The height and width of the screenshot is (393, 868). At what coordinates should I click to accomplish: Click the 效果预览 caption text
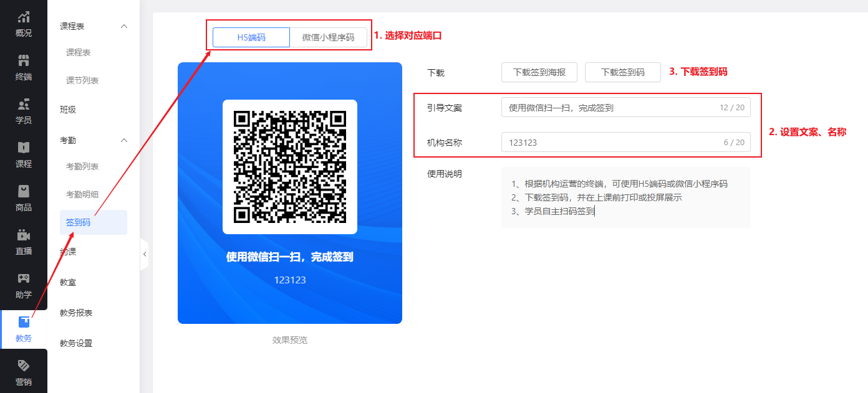click(290, 340)
